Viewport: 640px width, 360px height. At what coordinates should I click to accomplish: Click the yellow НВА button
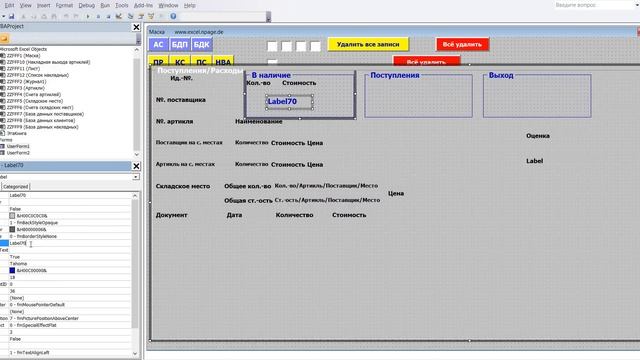click(x=223, y=61)
